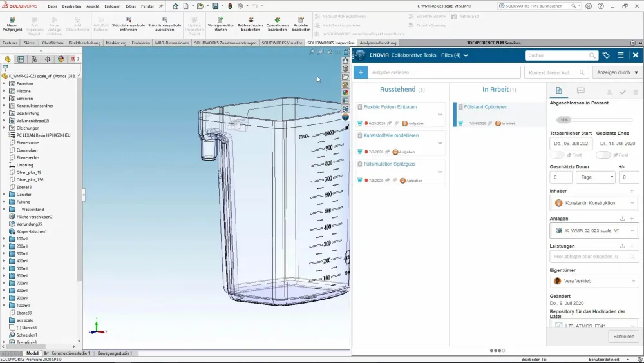Click the checkmark complete task icon

pos(623,92)
